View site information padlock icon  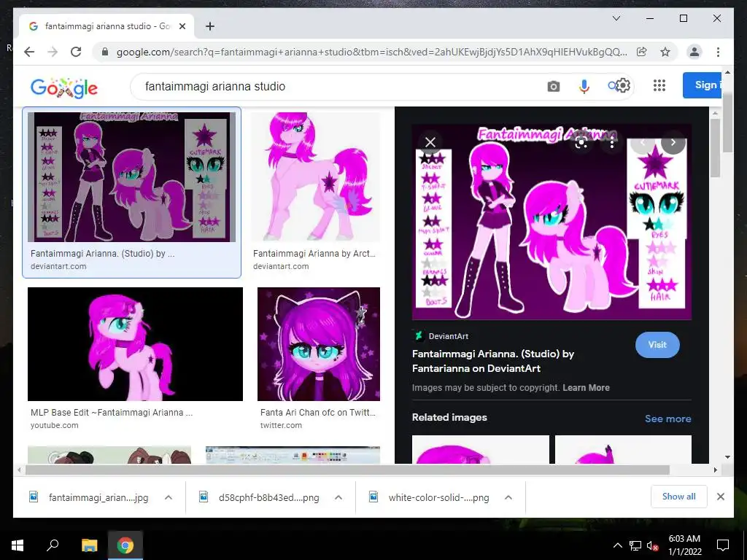[105, 52]
